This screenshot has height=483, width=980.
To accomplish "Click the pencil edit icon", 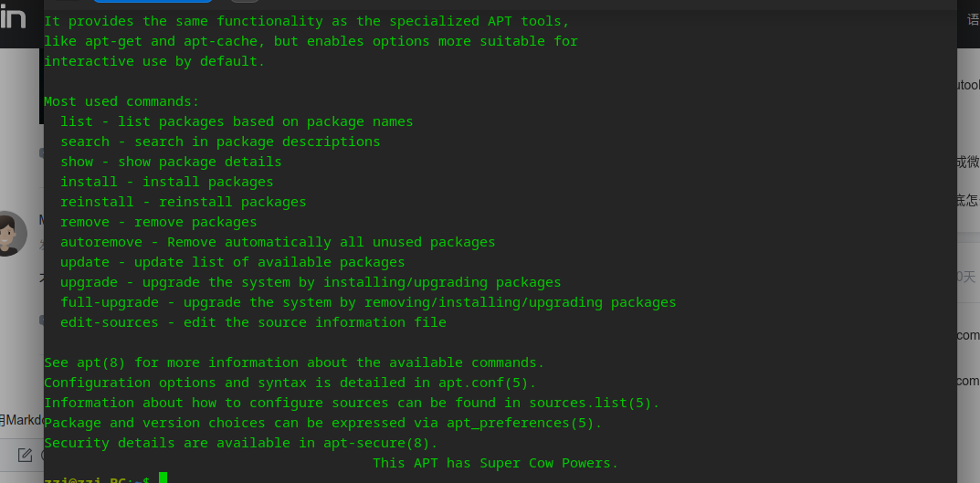I will 25,455.
